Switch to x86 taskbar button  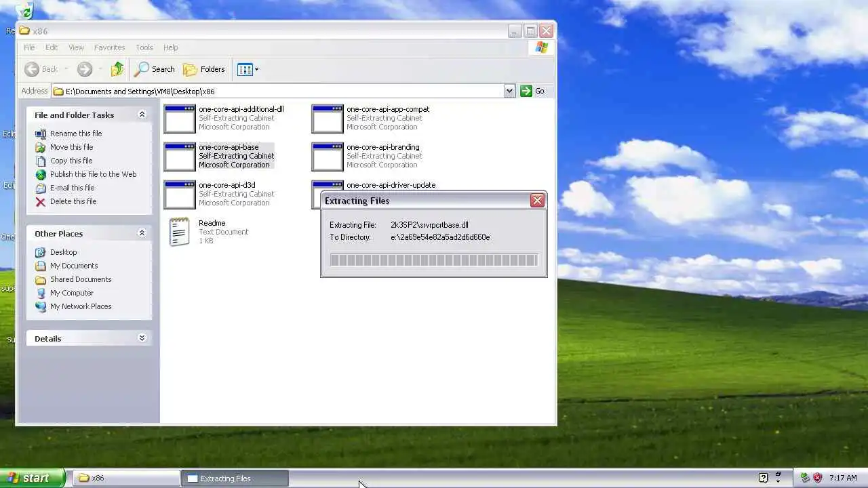click(126, 478)
